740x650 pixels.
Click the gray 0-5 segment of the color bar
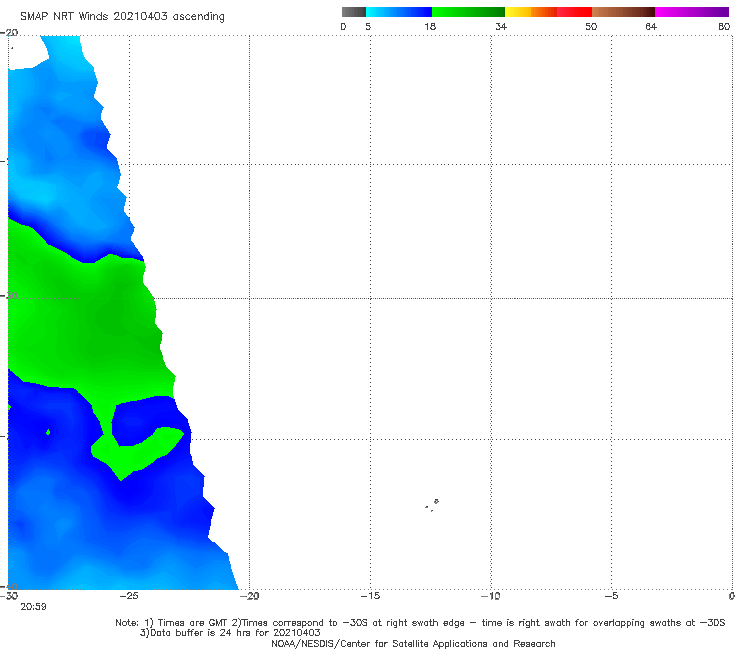pyautogui.click(x=353, y=12)
